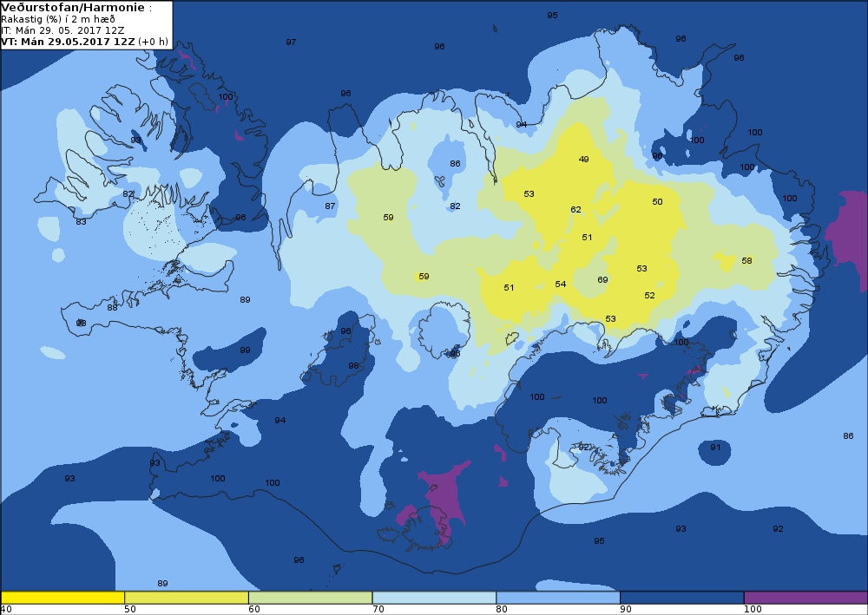Click the humidity value '91' in the dark oval
Screen dimensions: 868x615
click(715, 447)
